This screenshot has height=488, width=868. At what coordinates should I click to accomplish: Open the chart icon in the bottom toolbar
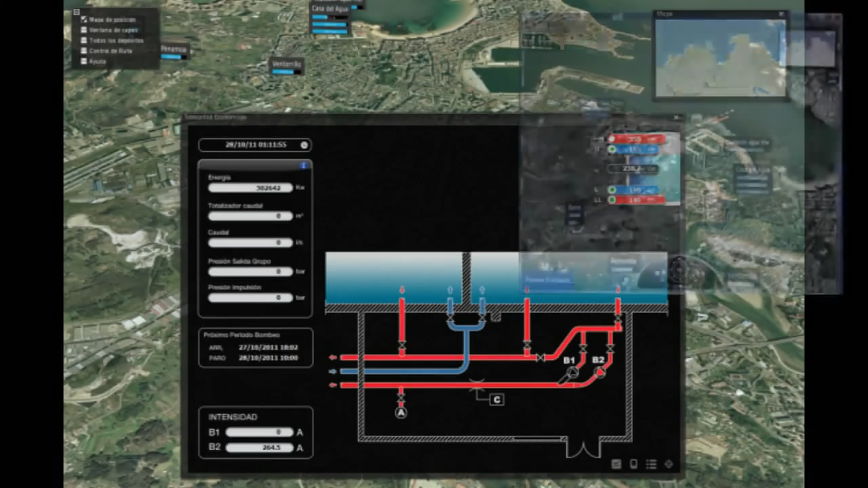pyautogui.click(x=616, y=464)
